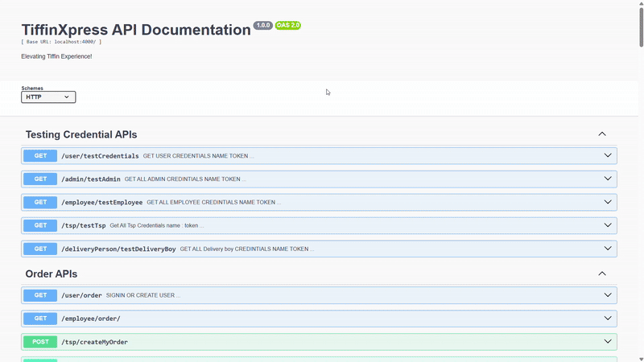Click the scrollbar down arrow
644x362 pixels.
click(x=641, y=359)
